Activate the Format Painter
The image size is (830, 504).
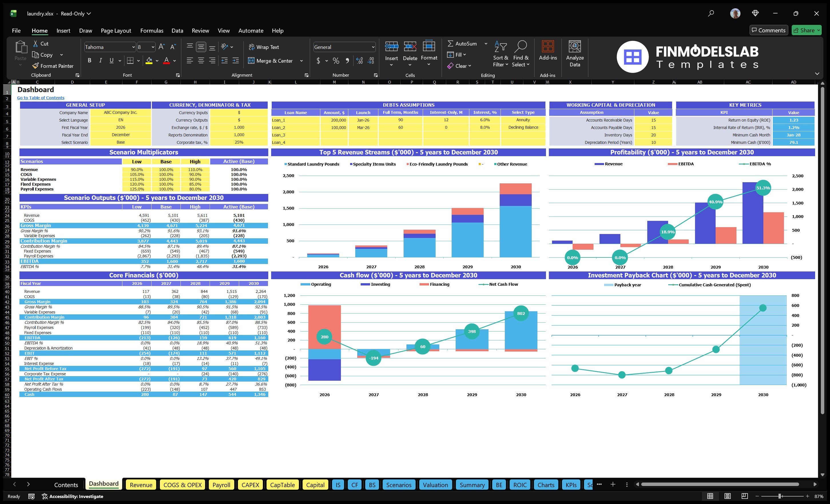tap(53, 66)
